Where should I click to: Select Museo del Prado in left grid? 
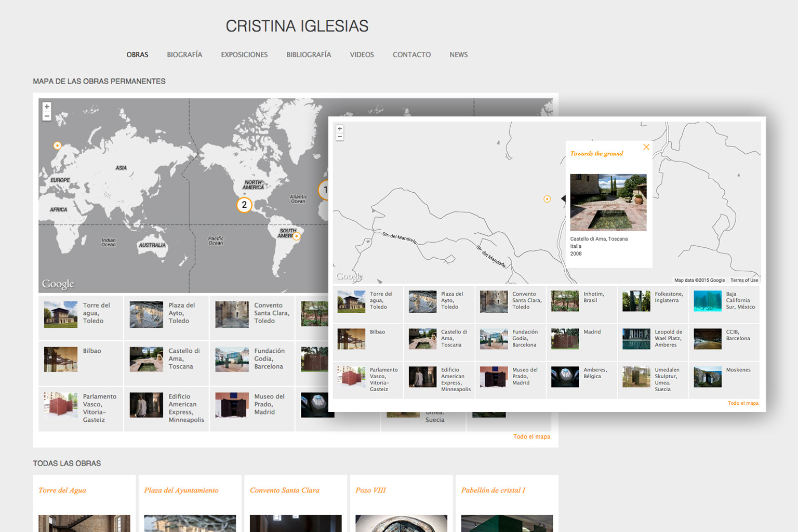[x=252, y=409]
